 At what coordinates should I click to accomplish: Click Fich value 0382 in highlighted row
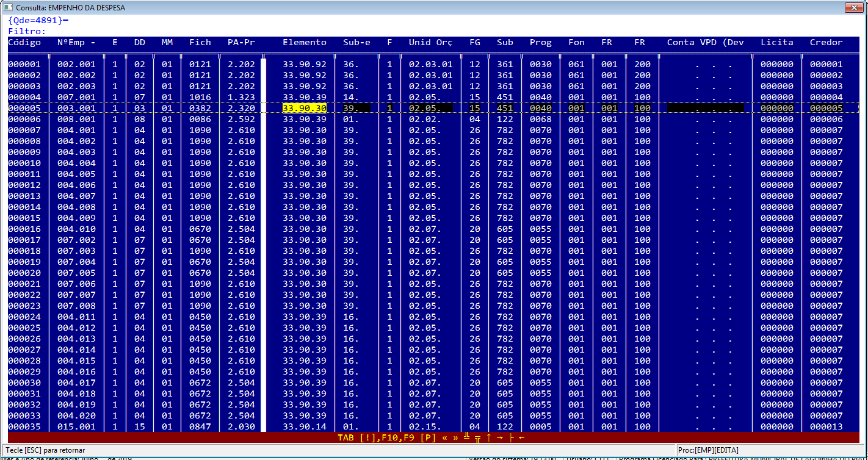[200, 109]
